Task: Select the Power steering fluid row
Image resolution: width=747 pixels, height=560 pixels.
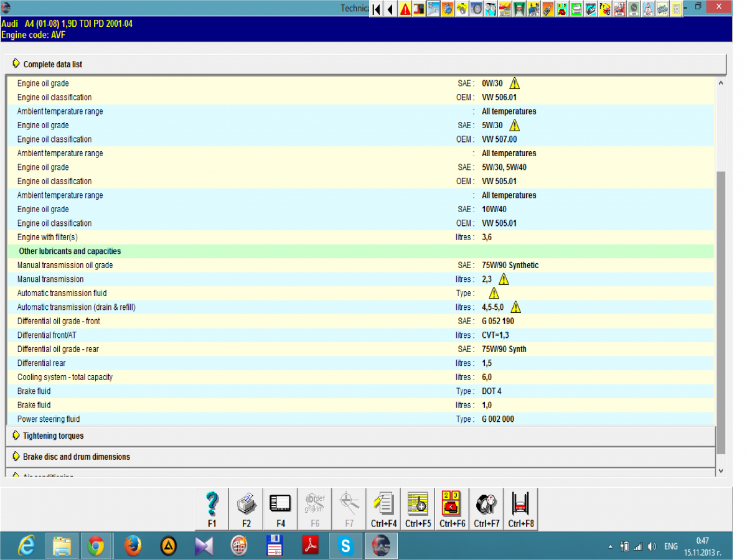Action: [x=361, y=419]
